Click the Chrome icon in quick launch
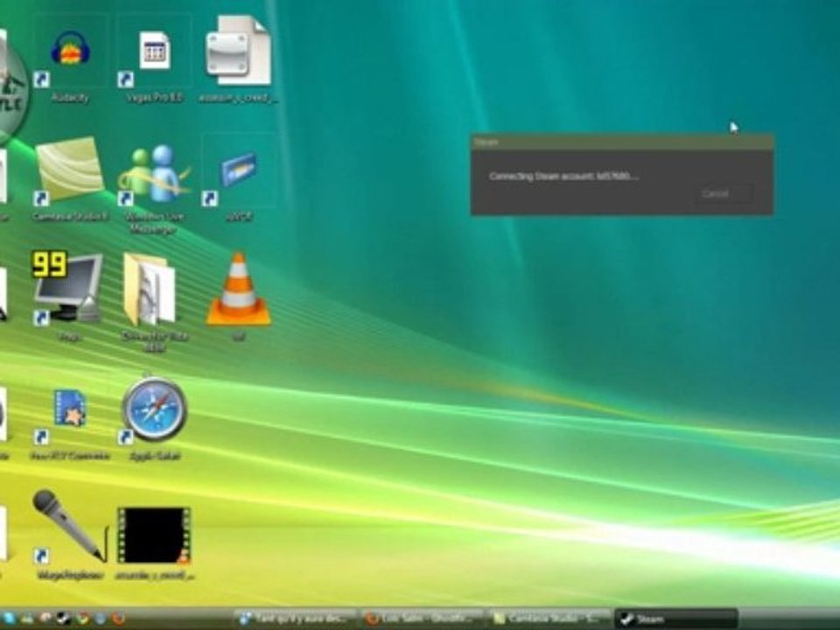Viewport: 840px width, 630px height. (x=82, y=619)
